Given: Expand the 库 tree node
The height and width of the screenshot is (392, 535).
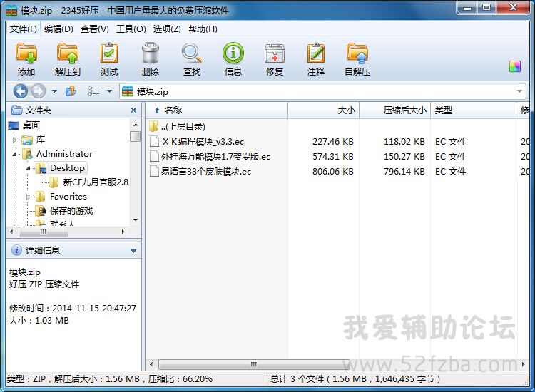Looking at the screenshot, I should pos(14,140).
